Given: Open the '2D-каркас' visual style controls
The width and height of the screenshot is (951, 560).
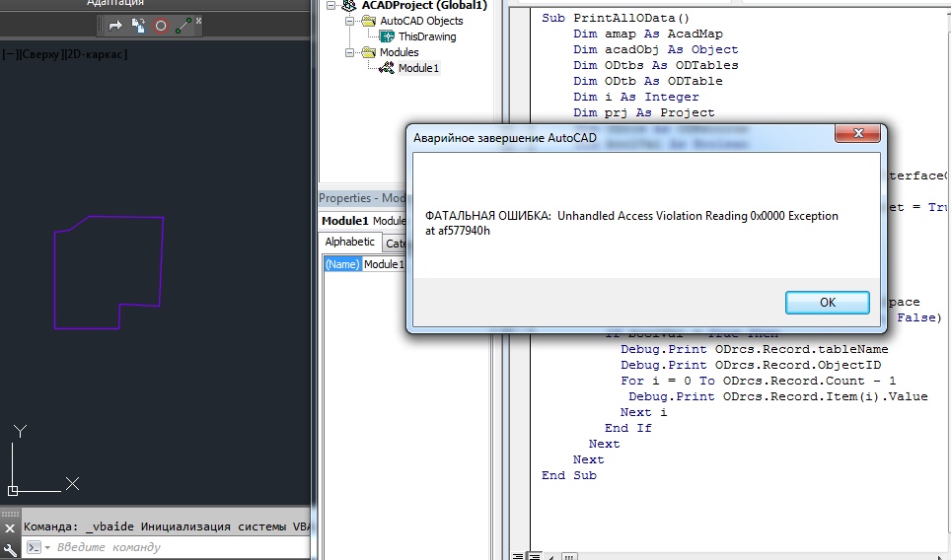Looking at the screenshot, I should 96,54.
